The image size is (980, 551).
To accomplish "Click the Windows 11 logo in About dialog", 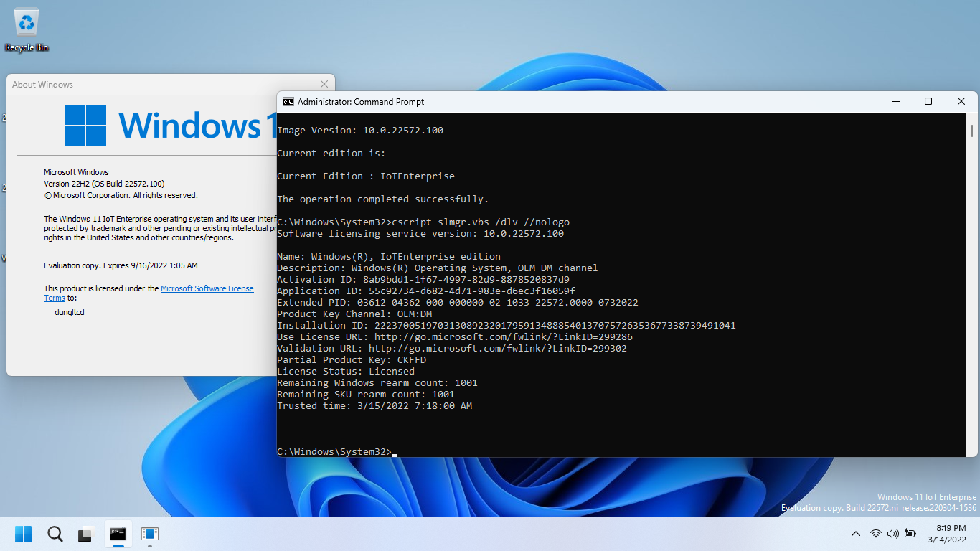I will click(x=170, y=126).
